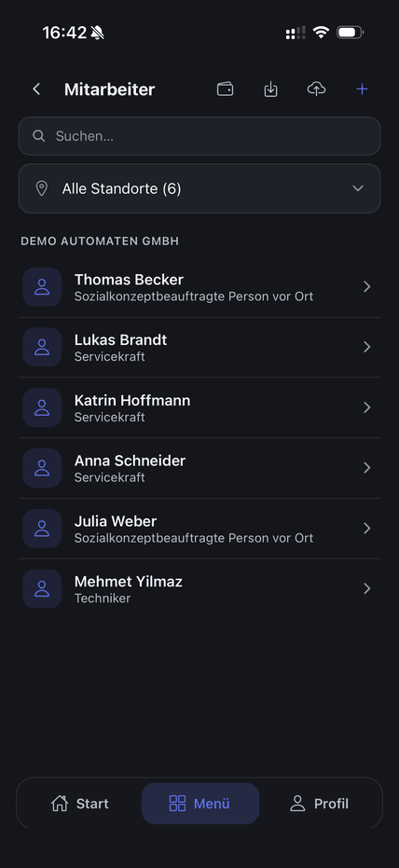Switch to the Profil tab

coord(320,804)
